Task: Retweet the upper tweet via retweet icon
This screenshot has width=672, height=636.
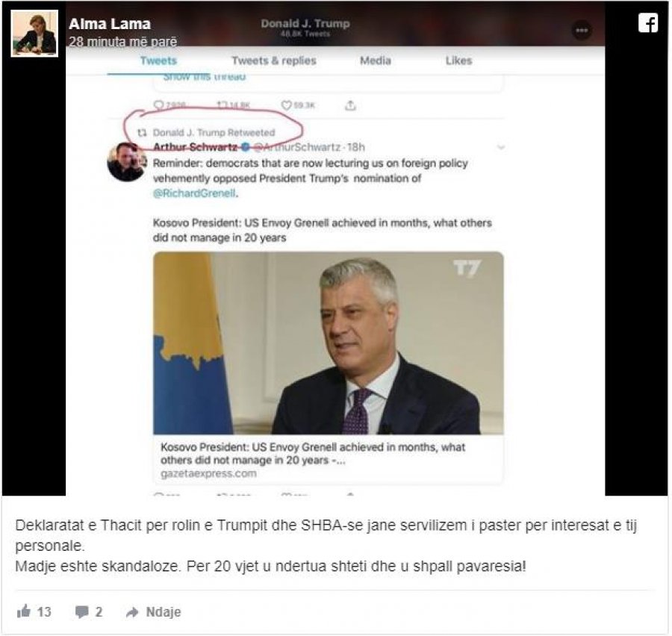Action: (x=222, y=105)
